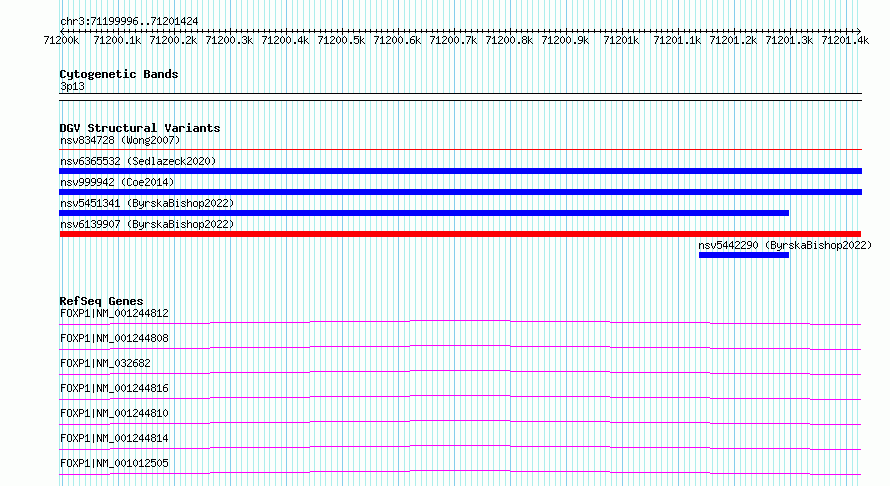This screenshot has height=486, width=890.
Task: Click the magenta intron line for NM_001244812
Action: tap(460, 323)
